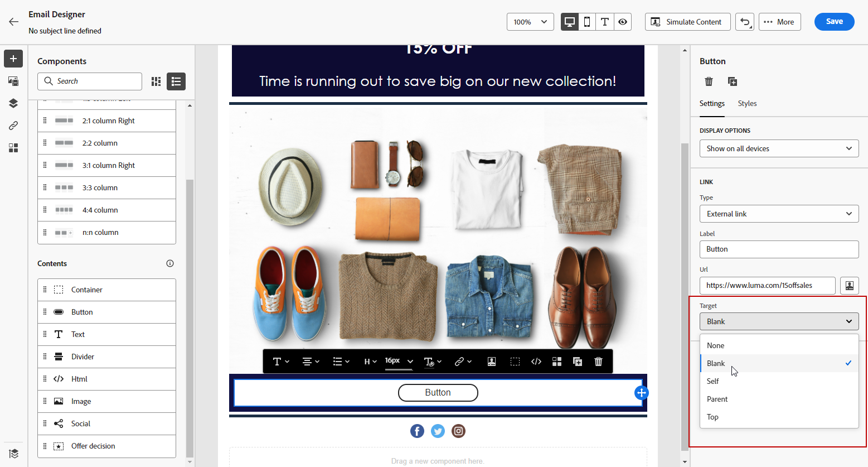Switch to the Settings tab
The width and height of the screenshot is (868, 467).
(712, 104)
